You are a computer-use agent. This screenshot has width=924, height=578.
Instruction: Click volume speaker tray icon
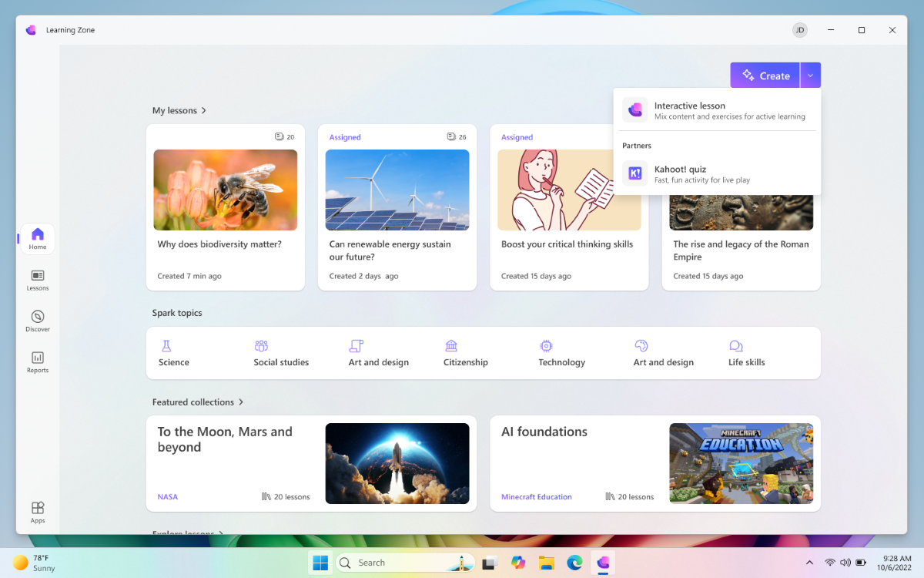(x=845, y=563)
